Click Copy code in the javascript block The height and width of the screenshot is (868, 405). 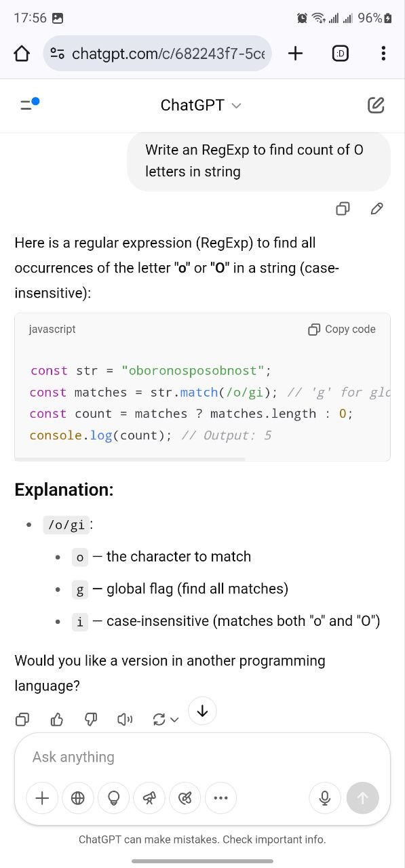coord(342,330)
